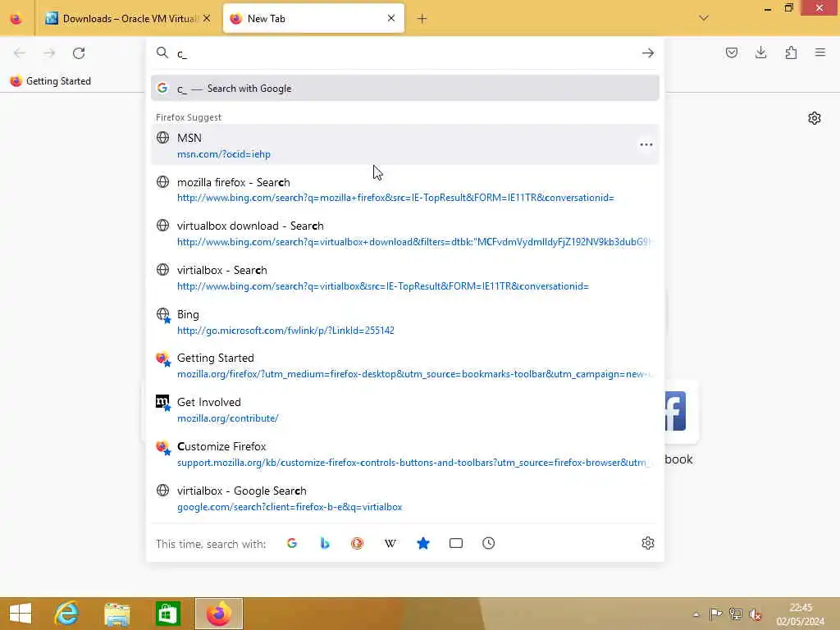
Task: Open search settings gear in dropdown
Action: [x=648, y=543]
